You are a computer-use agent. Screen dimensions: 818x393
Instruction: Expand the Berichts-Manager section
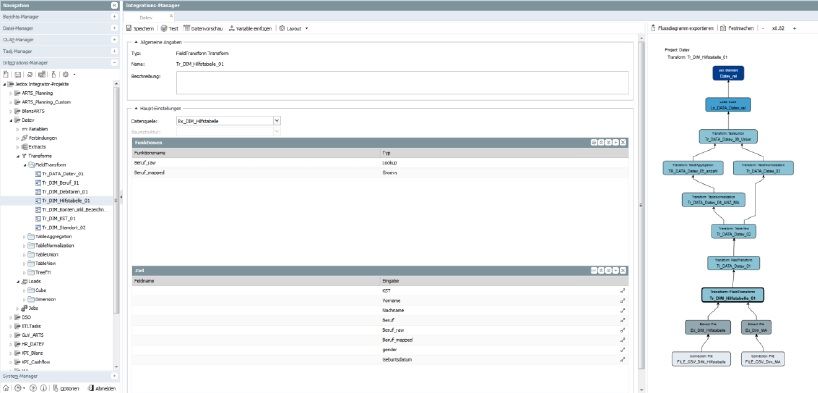coord(114,17)
